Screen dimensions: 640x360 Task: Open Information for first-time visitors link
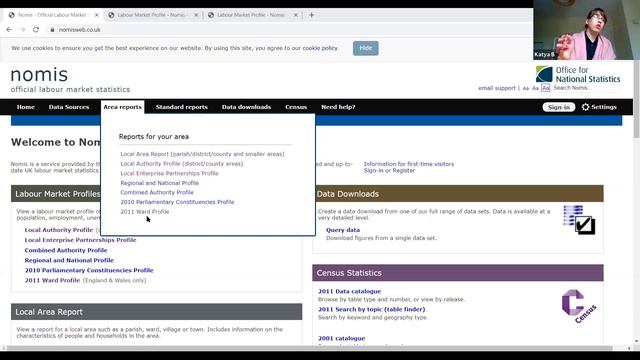pos(409,164)
